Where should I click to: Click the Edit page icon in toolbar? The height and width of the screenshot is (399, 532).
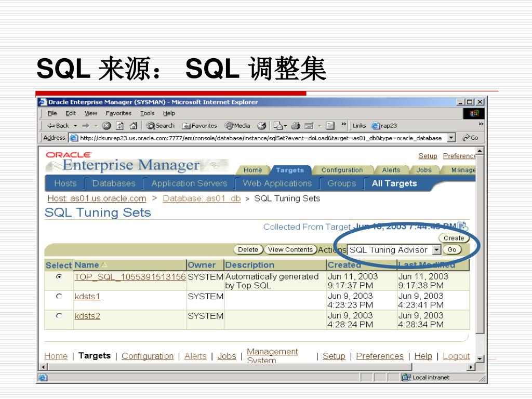(309, 126)
